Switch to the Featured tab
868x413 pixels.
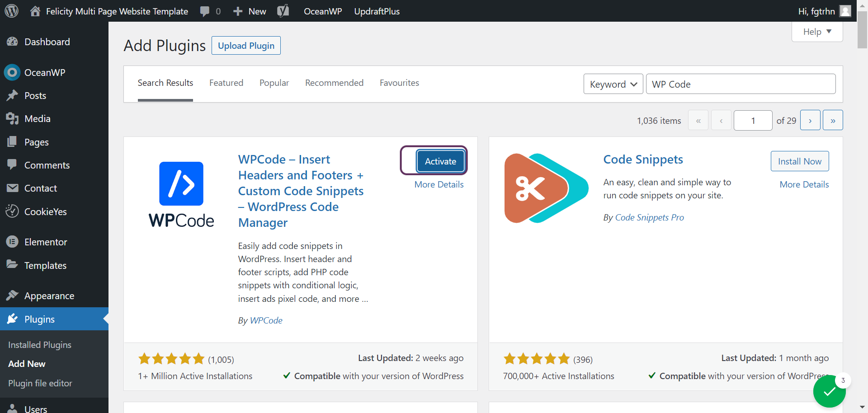[226, 83]
